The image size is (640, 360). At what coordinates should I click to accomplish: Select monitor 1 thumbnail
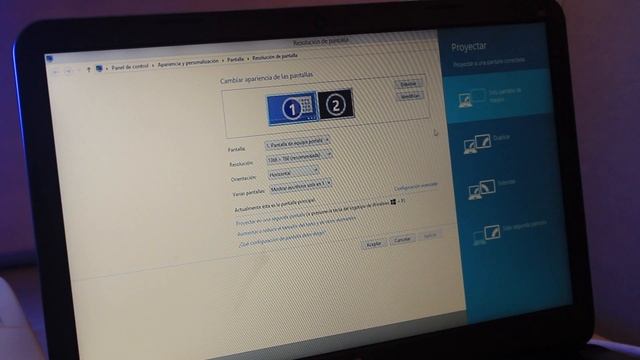(x=292, y=108)
